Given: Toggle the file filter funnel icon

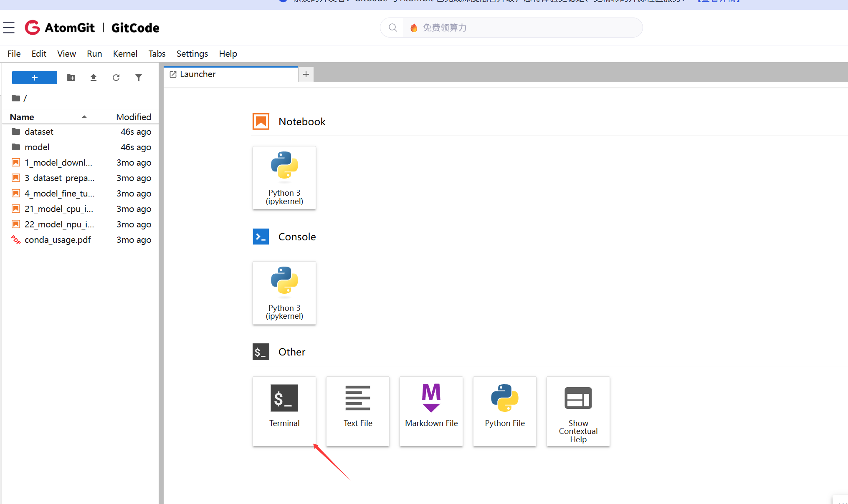Looking at the screenshot, I should pos(139,78).
